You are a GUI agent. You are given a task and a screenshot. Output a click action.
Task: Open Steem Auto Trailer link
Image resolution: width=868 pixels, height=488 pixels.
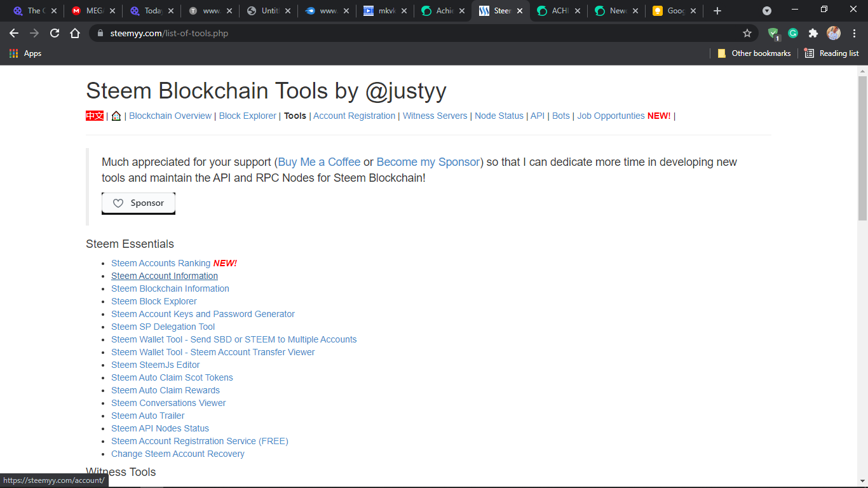(147, 416)
